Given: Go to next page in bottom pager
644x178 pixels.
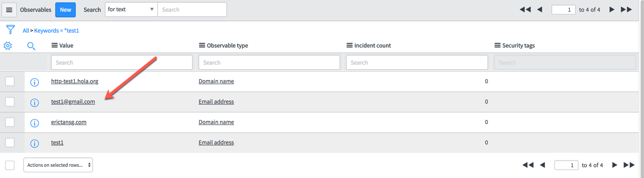Looking at the screenshot, I should point(614,165).
